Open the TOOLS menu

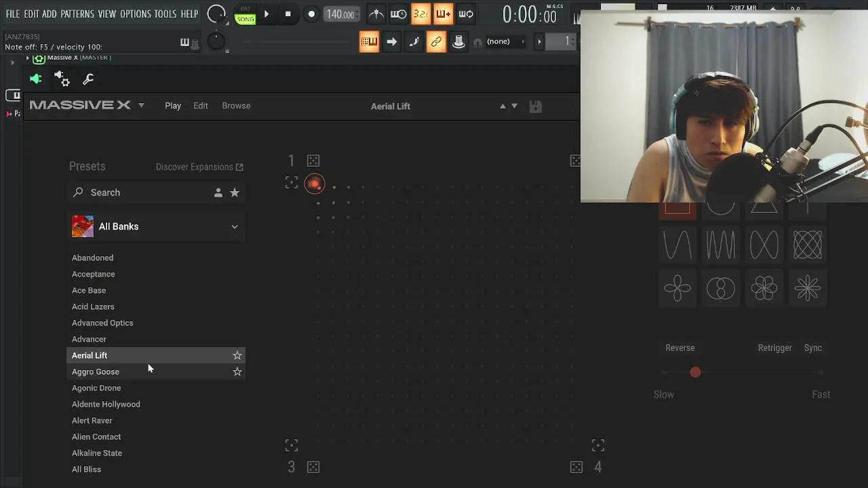pyautogui.click(x=165, y=14)
